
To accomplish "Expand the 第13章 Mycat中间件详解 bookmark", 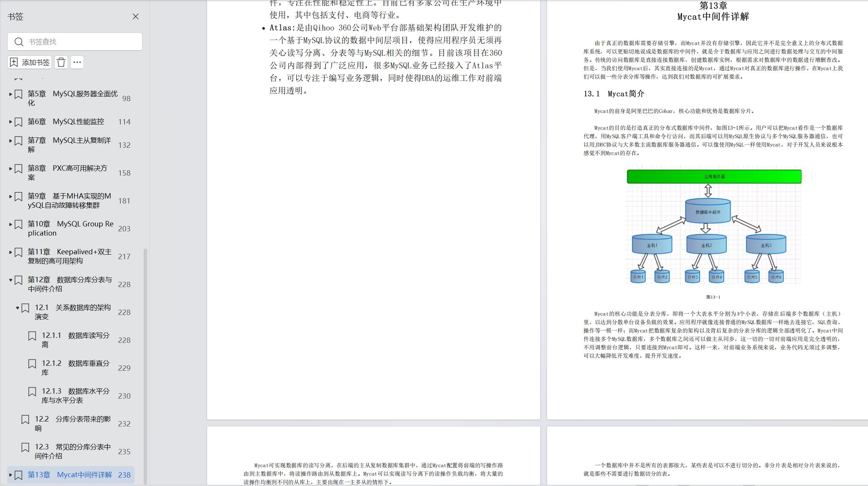I will coord(11,475).
